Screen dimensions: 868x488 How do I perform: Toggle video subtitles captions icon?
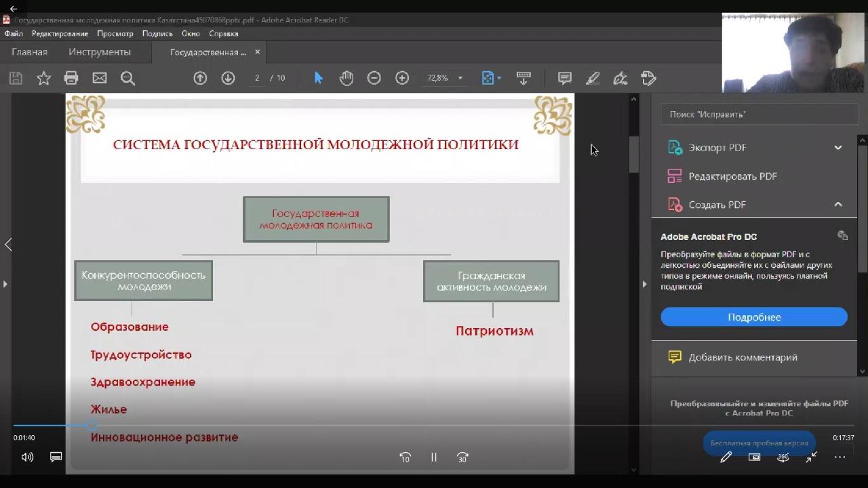(x=56, y=457)
